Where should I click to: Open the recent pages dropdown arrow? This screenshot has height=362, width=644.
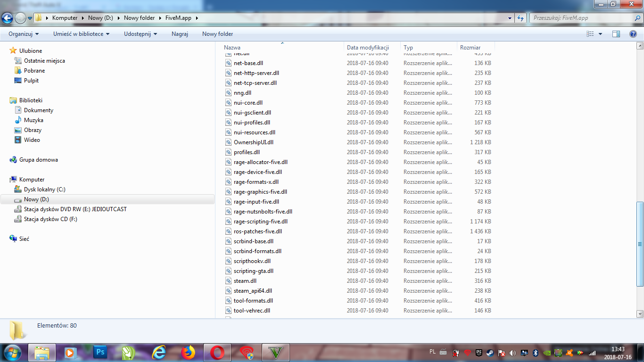click(30, 18)
